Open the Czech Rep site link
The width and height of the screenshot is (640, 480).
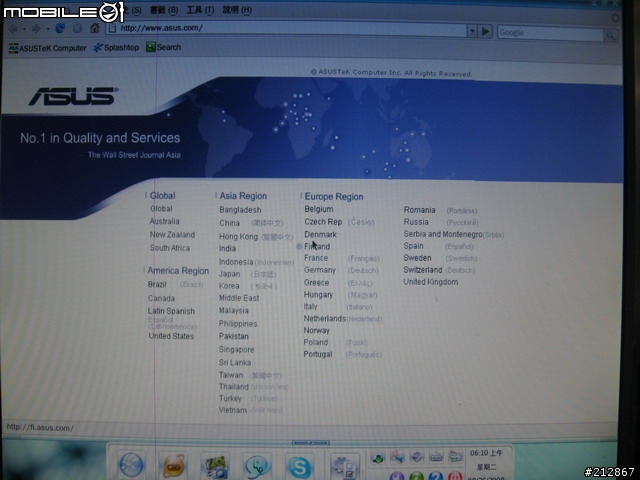323,222
